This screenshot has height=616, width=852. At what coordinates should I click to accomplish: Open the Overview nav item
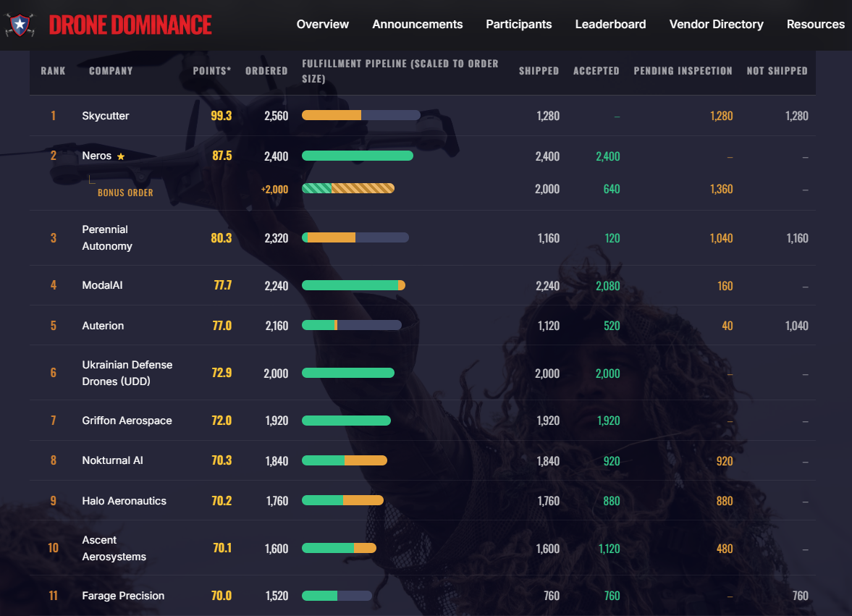322,25
